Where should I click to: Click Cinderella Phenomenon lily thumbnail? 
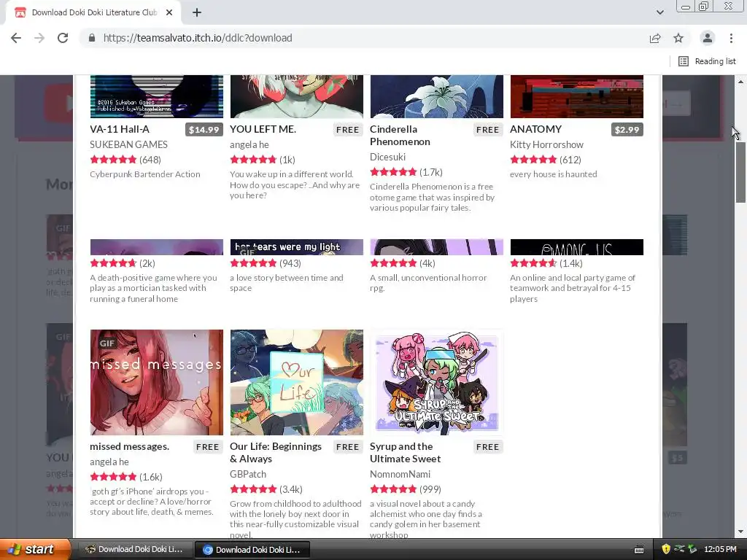tap(436, 96)
